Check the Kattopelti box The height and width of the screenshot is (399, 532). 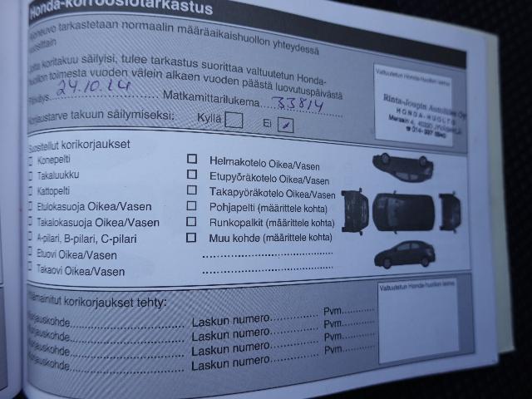(31, 191)
